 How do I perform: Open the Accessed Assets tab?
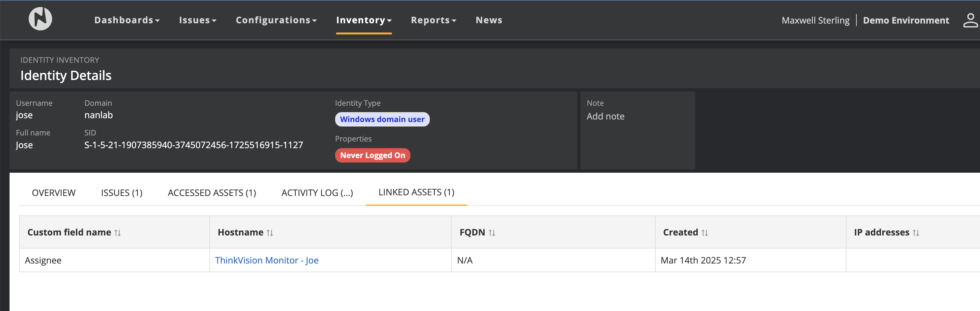click(x=212, y=193)
